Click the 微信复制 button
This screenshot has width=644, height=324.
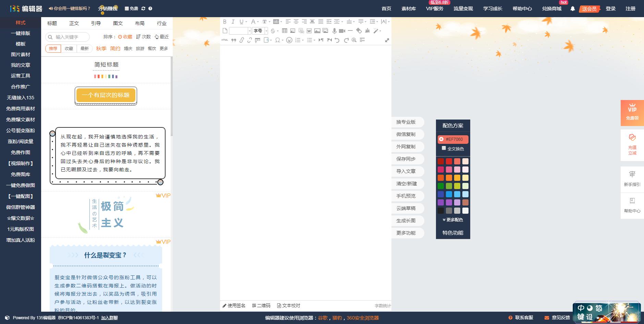click(406, 134)
